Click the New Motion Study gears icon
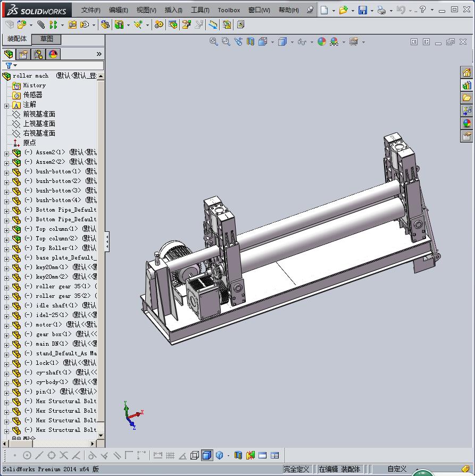 click(159, 24)
